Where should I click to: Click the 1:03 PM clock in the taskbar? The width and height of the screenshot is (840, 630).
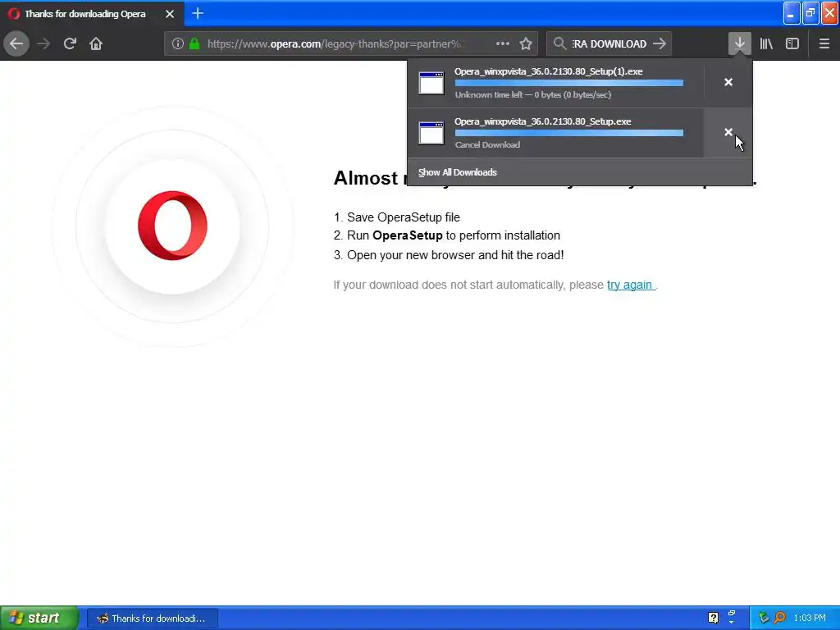810,619
